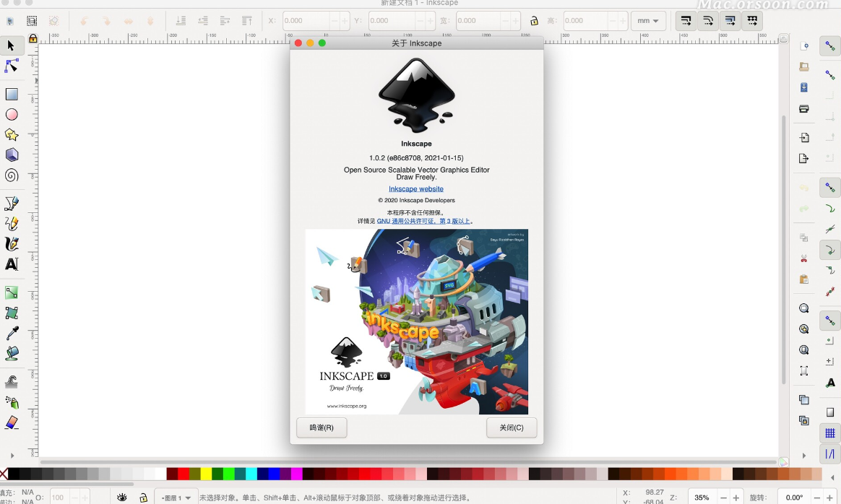The image size is (841, 504).
Task: Create a new document from commands bar
Action: click(x=803, y=46)
